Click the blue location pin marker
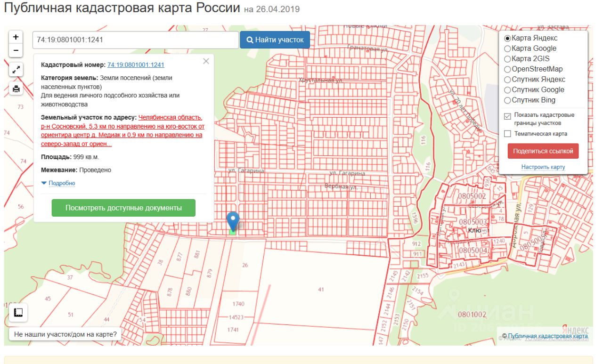 pos(233,221)
